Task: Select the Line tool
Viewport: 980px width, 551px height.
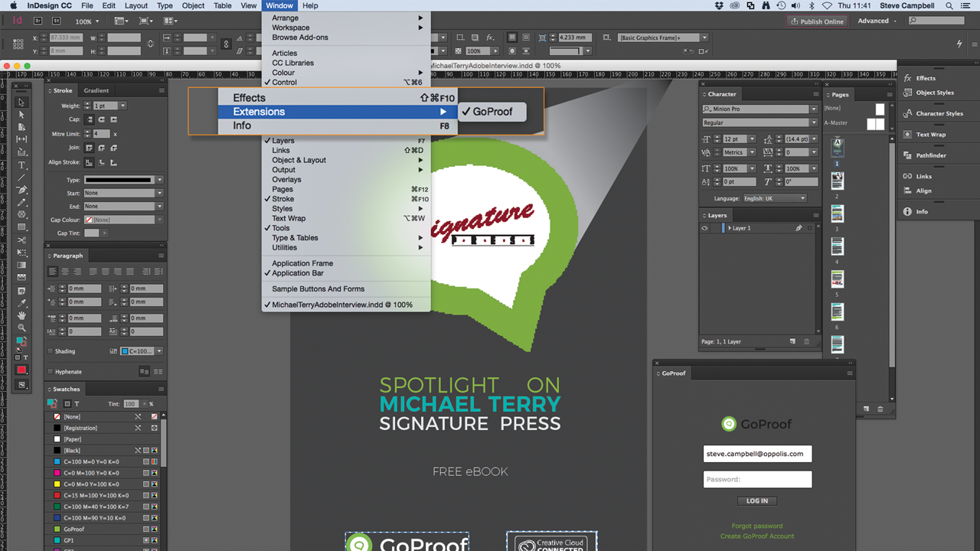Action: click(21, 178)
